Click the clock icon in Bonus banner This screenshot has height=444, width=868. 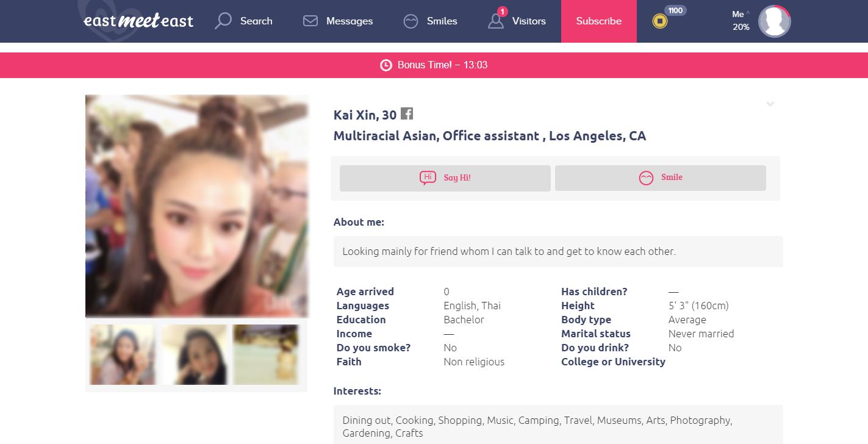click(386, 65)
